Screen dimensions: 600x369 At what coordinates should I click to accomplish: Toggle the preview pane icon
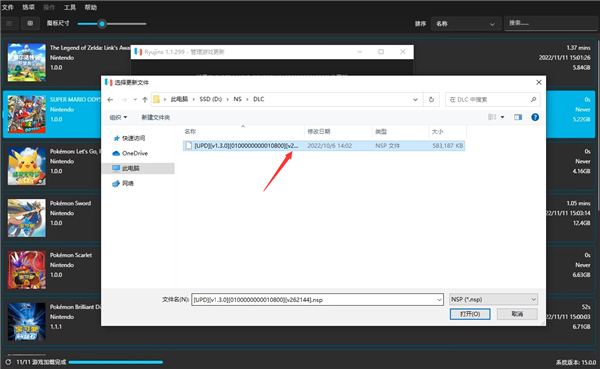pyautogui.click(x=518, y=117)
